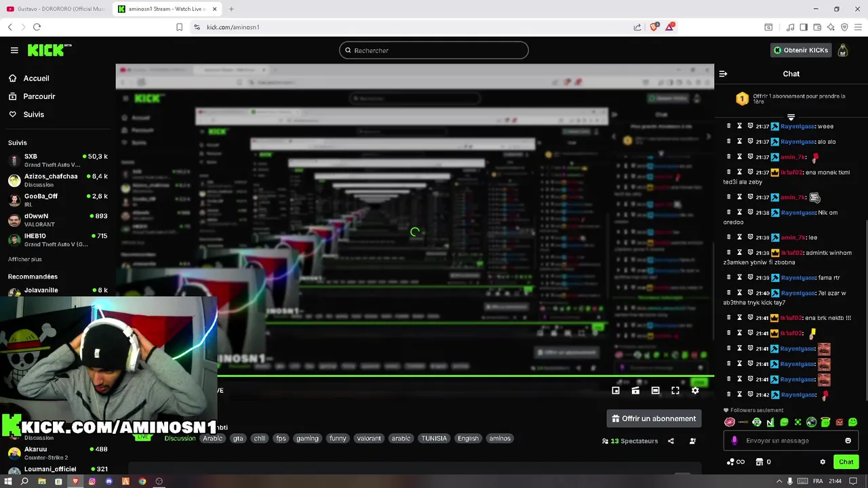Image resolution: width=868 pixels, height=488 pixels.
Task: Type in Envoyer un message field
Action: 790,441
